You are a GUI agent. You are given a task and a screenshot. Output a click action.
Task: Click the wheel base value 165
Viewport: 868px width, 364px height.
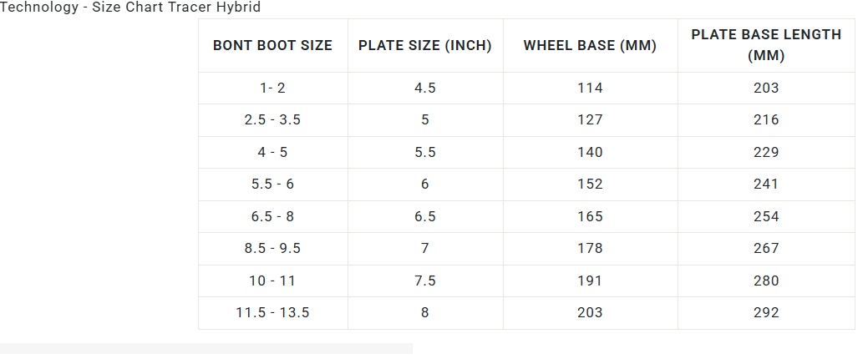590,216
